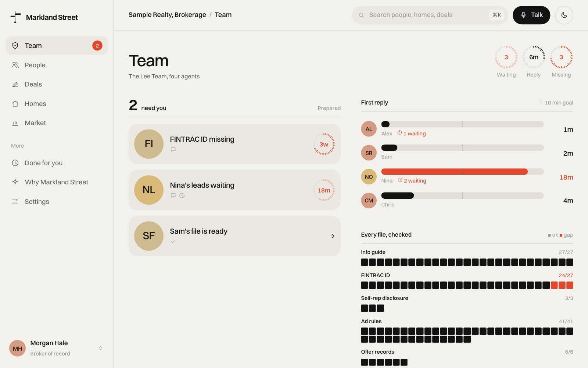This screenshot has width=588, height=368.
Task: Click the Missing 3 ring indicator
Action: tap(561, 57)
